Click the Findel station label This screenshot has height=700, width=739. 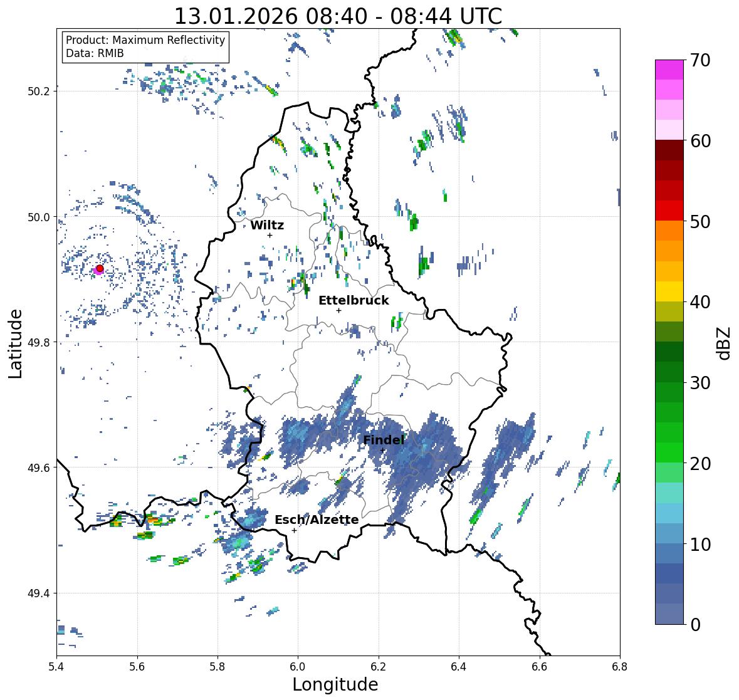coord(384,440)
